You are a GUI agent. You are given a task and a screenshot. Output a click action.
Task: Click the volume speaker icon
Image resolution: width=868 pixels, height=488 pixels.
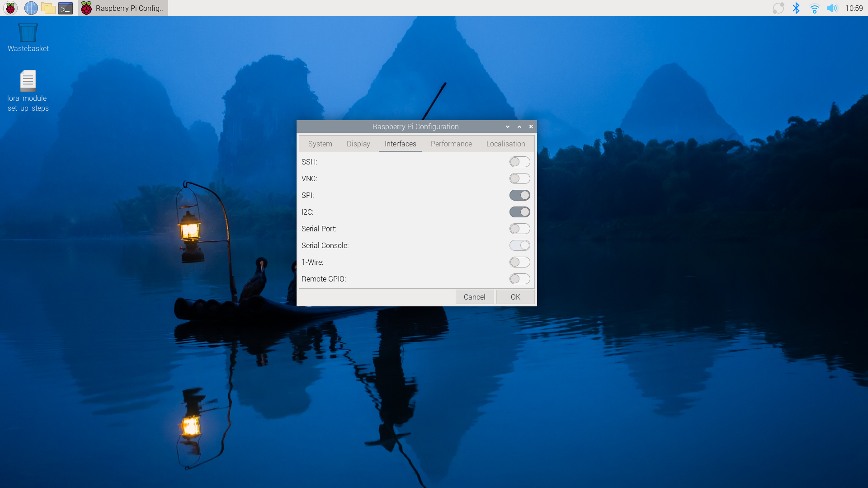(832, 8)
